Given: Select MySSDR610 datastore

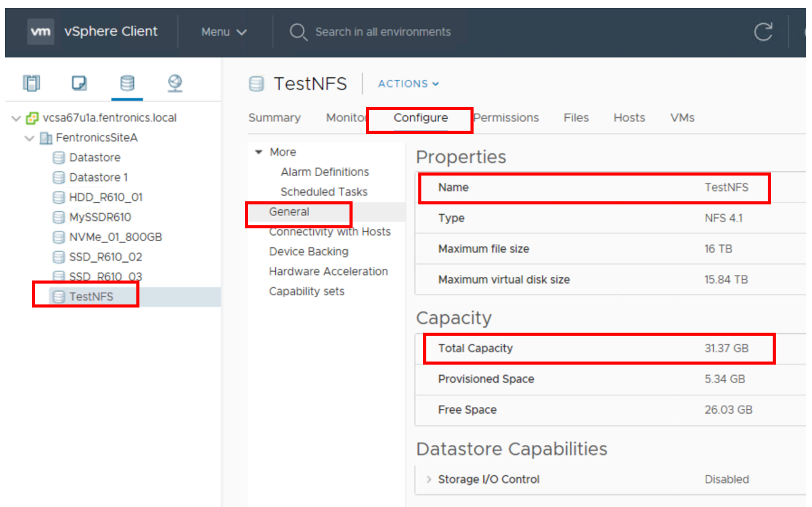Looking at the screenshot, I should click(x=100, y=217).
